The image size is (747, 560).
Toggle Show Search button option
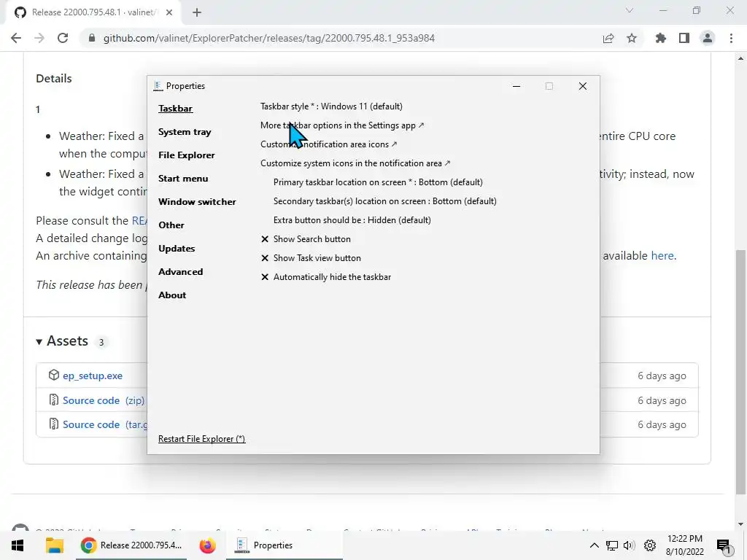pos(306,239)
